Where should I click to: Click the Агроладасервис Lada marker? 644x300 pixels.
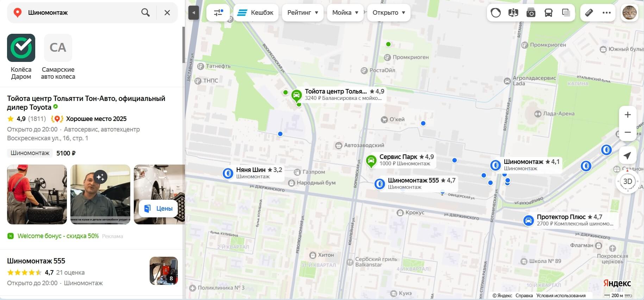[507, 81]
